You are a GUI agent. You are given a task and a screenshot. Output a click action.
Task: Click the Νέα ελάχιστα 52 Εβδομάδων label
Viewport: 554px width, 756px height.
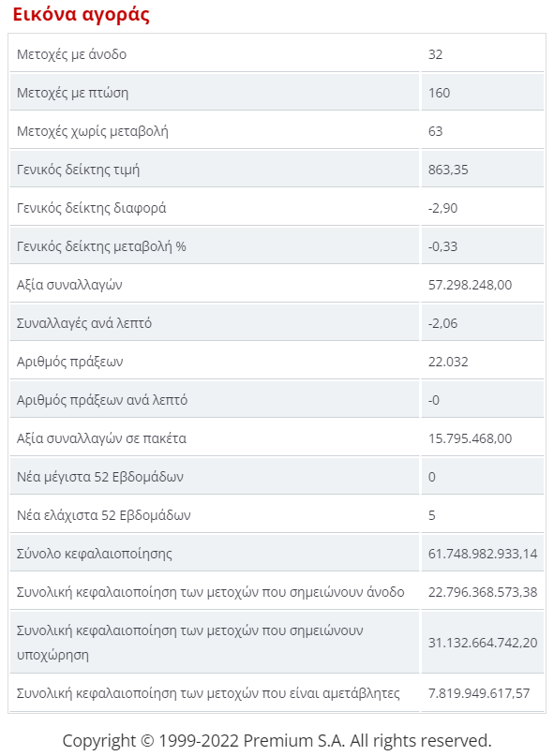coord(104,515)
